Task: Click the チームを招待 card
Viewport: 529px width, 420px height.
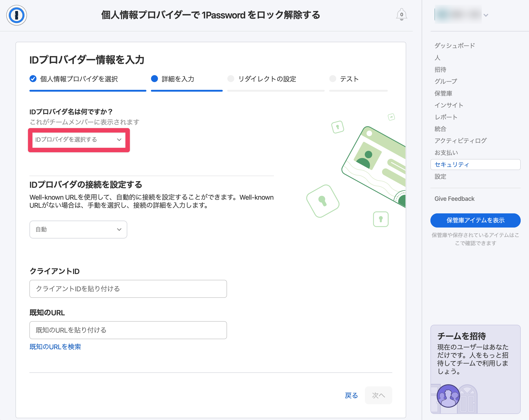Action: coord(475,369)
